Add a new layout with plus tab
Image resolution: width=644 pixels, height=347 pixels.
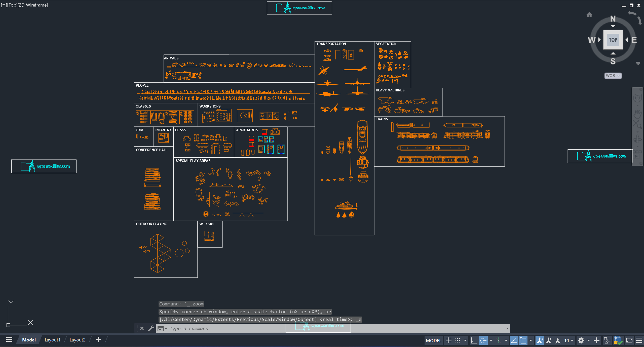(x=98, y=340)
